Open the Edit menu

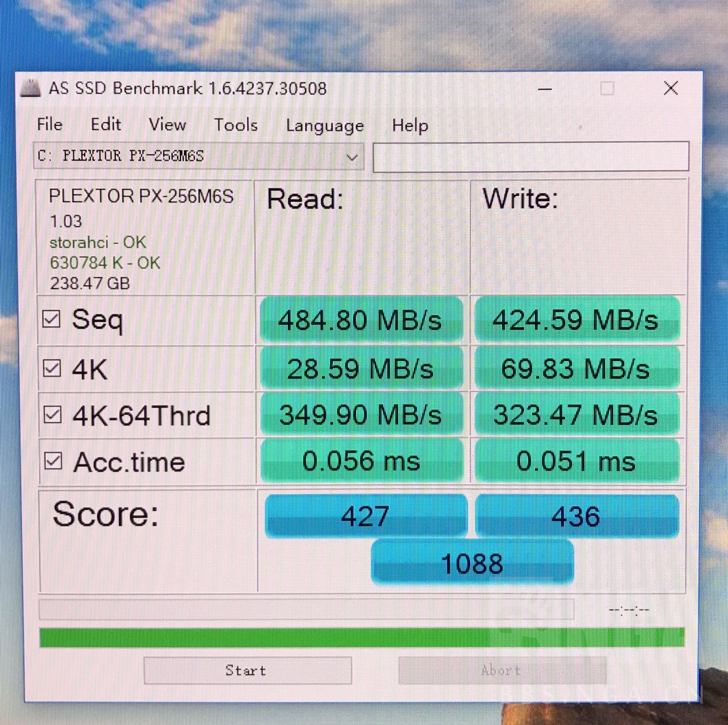click(106, 124)
